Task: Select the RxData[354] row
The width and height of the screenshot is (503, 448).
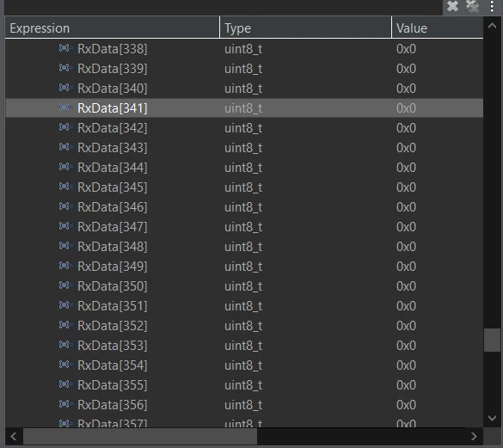Action: point(244,365)
